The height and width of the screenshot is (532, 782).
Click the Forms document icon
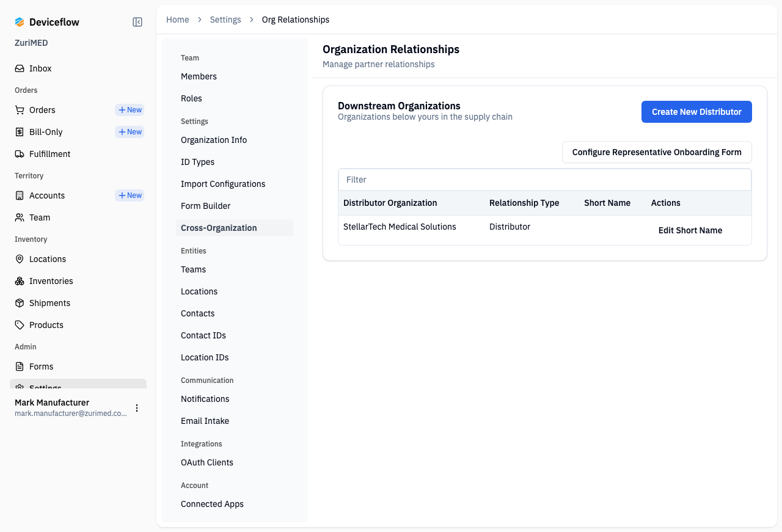pos(20,366)
